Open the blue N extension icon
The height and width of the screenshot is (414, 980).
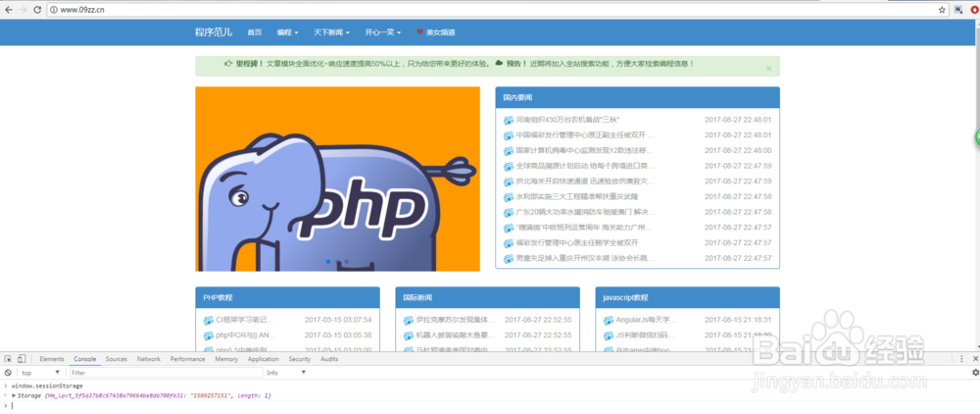click(958, 10)
